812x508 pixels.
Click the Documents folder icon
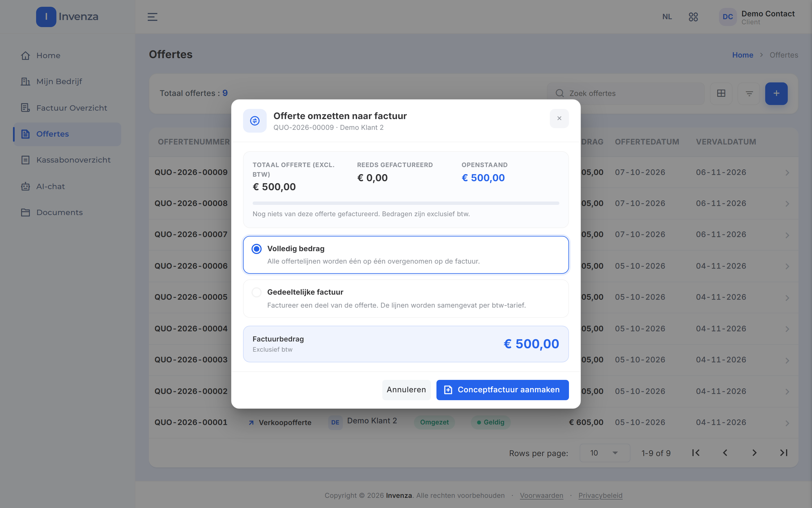point(25,212)
